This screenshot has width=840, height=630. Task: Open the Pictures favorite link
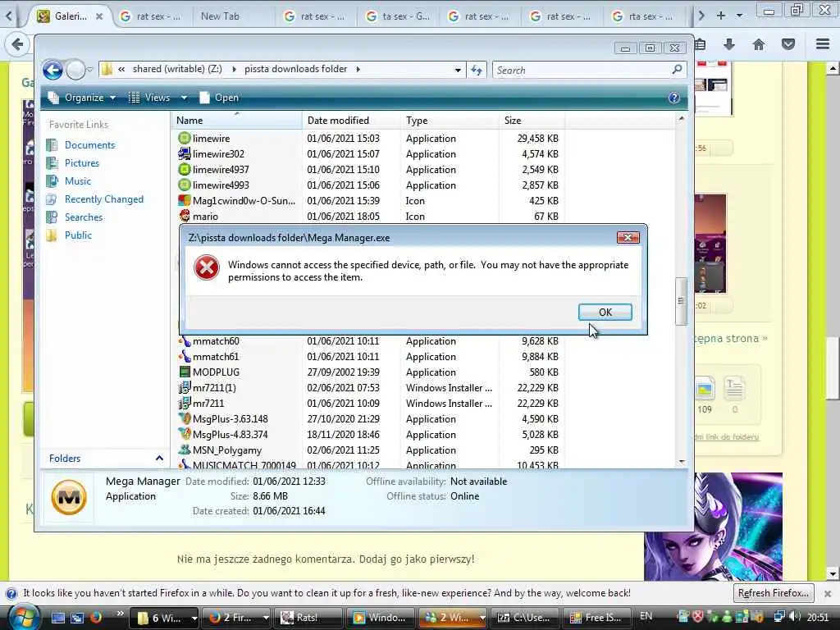(81, 163)
